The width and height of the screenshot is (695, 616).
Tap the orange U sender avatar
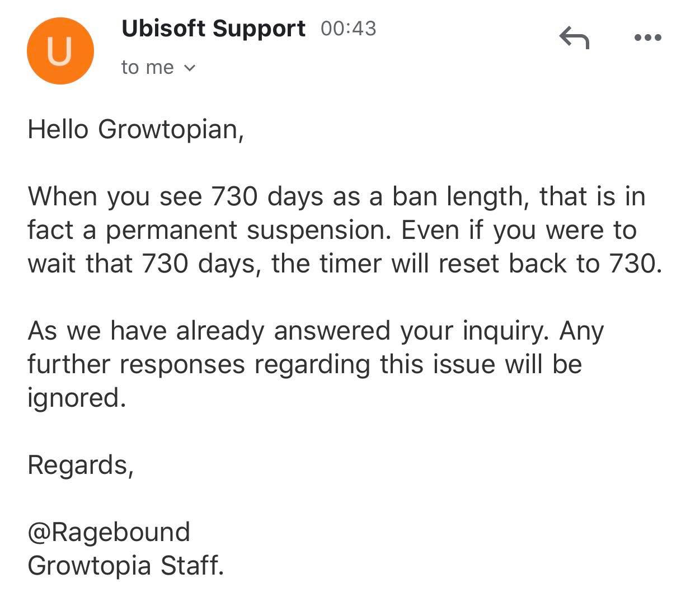60,51
